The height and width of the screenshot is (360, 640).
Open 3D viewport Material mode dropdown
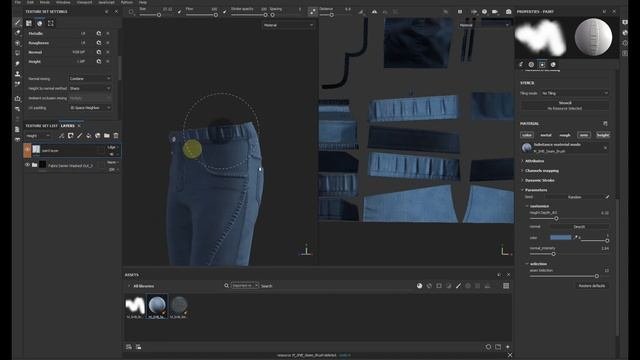[288, 25]
